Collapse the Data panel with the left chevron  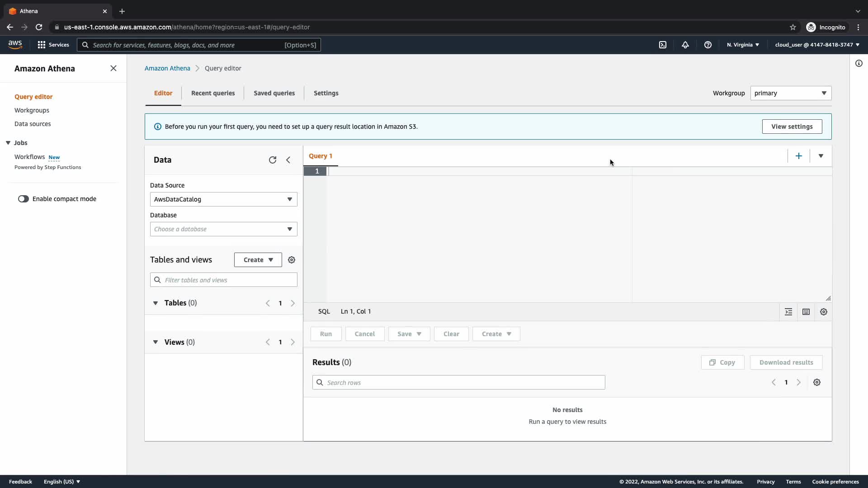coord(288,160)
